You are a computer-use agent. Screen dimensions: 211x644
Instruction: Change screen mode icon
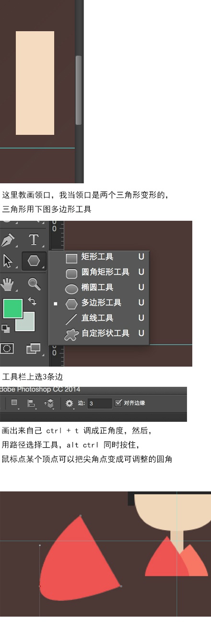(33, 349)
